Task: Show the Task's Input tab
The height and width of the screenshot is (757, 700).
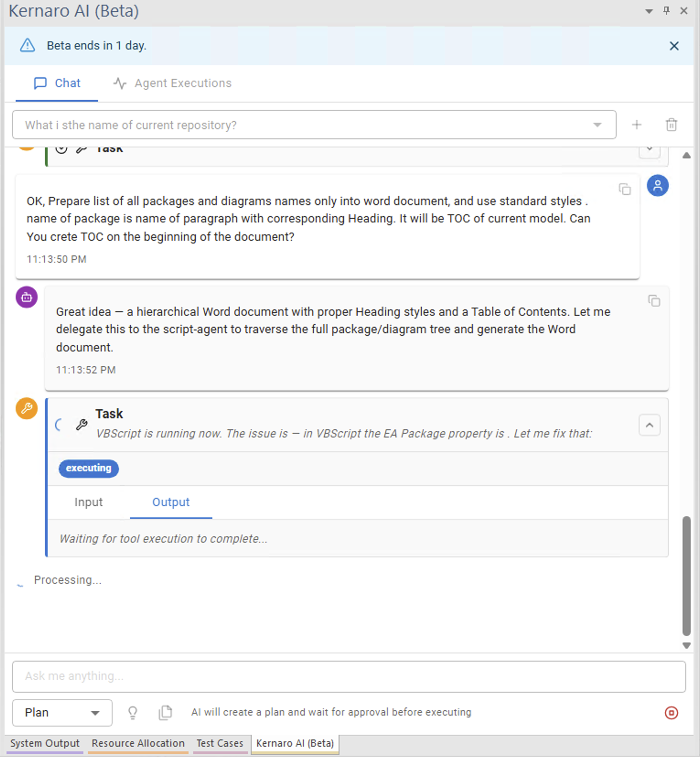Action: pyautogui.click(x=89, y=502)
